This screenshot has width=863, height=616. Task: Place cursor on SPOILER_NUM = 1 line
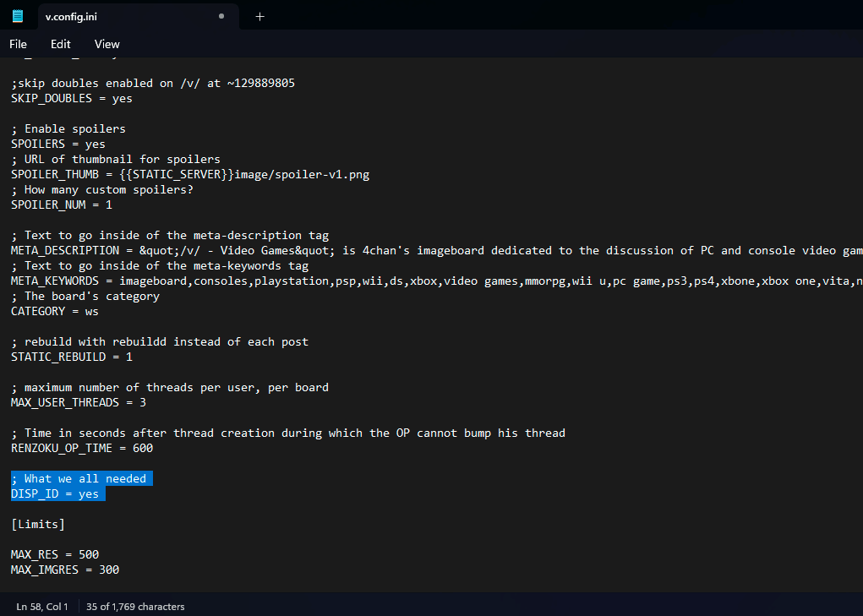(x=62, y=204)
